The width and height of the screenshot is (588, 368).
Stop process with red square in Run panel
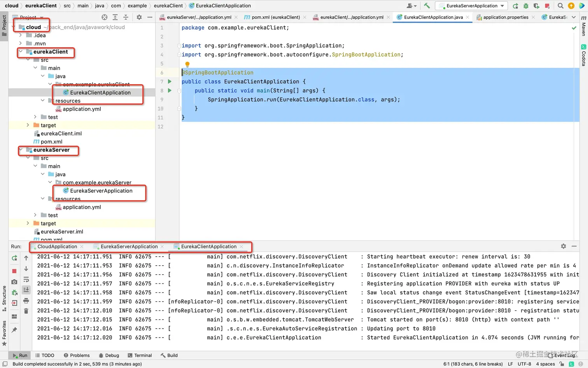14,271
